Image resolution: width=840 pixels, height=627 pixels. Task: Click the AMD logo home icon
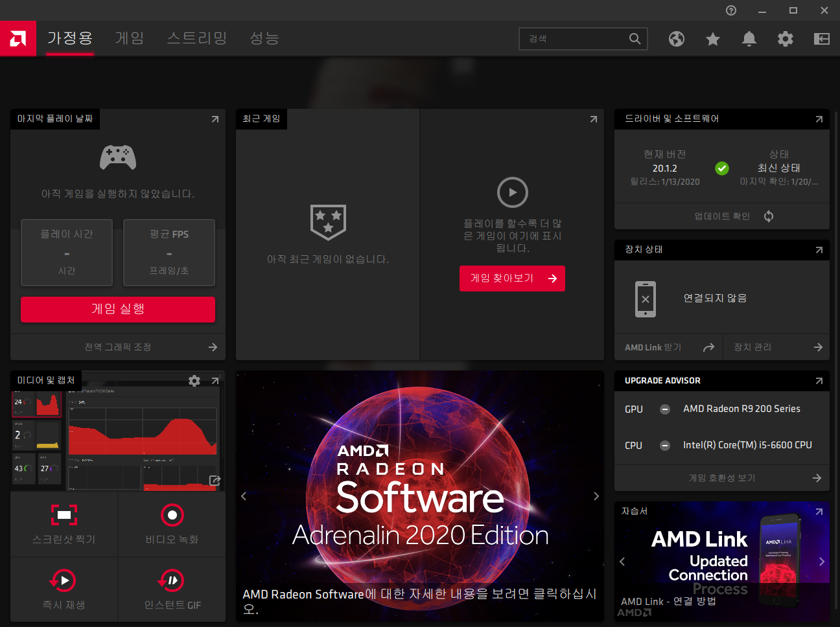(18, 39)
